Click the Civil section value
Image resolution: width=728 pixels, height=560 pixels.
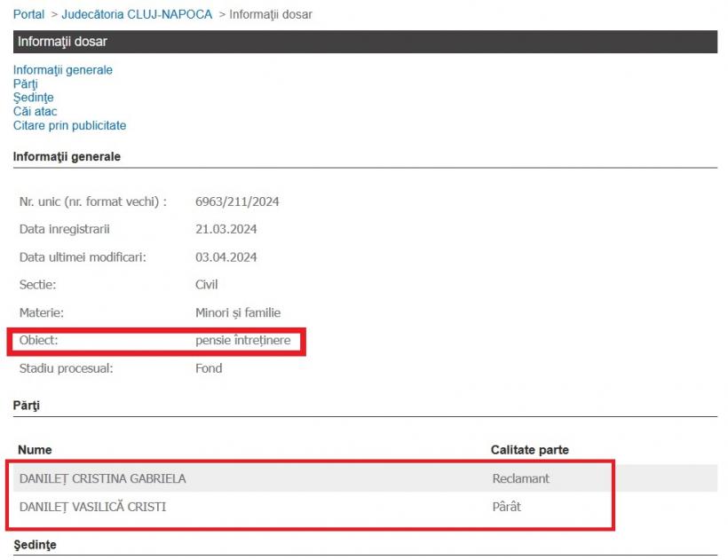[206, 285]
